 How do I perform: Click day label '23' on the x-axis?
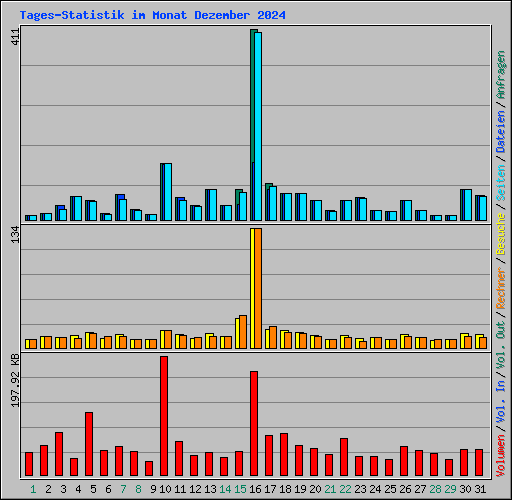(x=360, y=489)
